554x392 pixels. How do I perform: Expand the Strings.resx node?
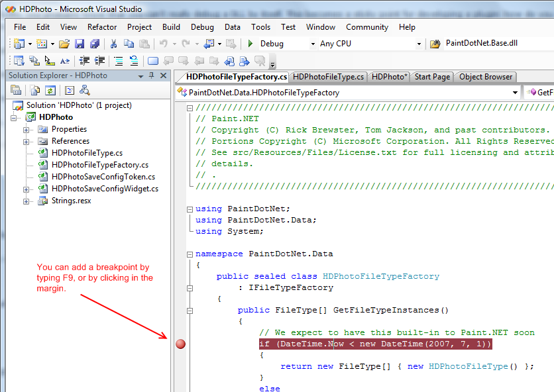pyautogui.click(x=26, y=202)
